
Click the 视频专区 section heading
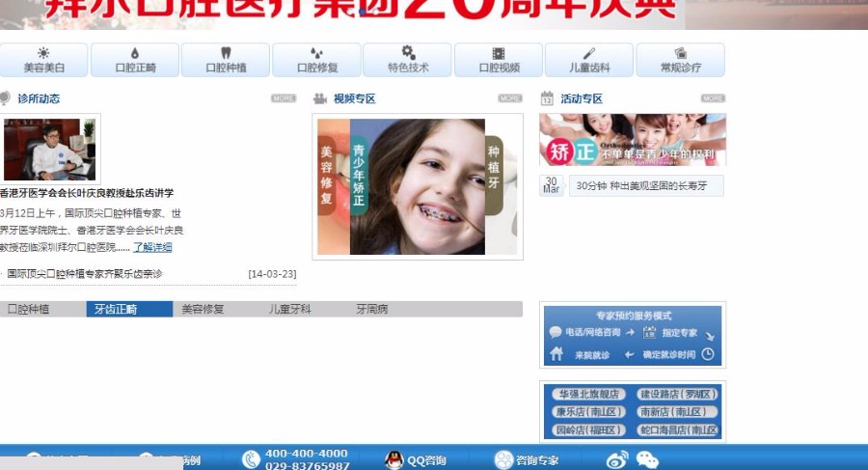point(354,98)
